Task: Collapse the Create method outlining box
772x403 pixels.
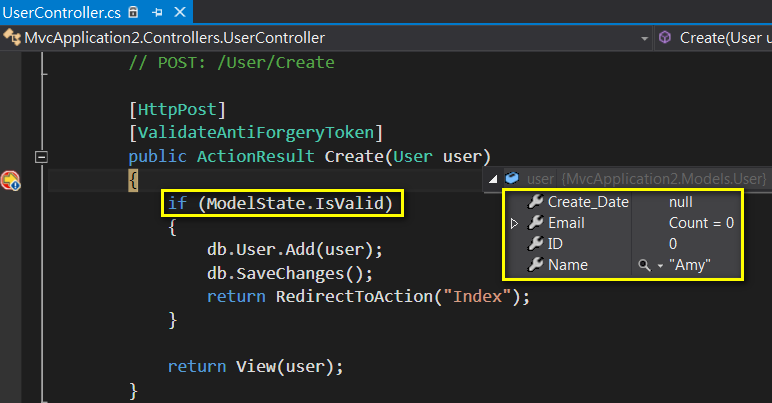Action: pyautogui.click(x=42, y=157)
